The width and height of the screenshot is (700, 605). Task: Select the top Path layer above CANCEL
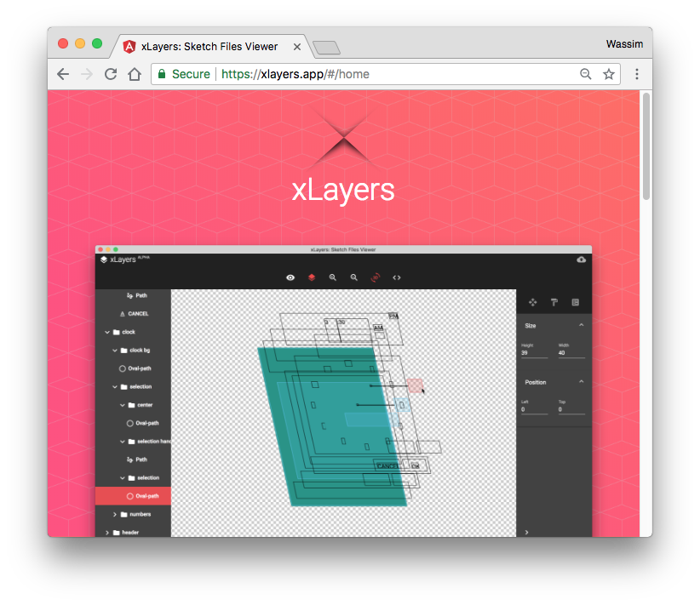[x=133, y=296]
